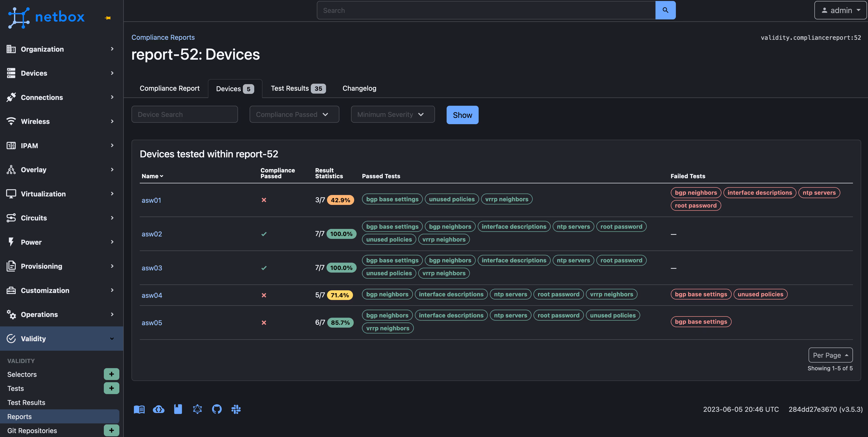Click the red cross on asw04 compliance column
Image resolution: width=868 pixels, height=437 pixels.
pyautogui.click(x=264, y=295)
